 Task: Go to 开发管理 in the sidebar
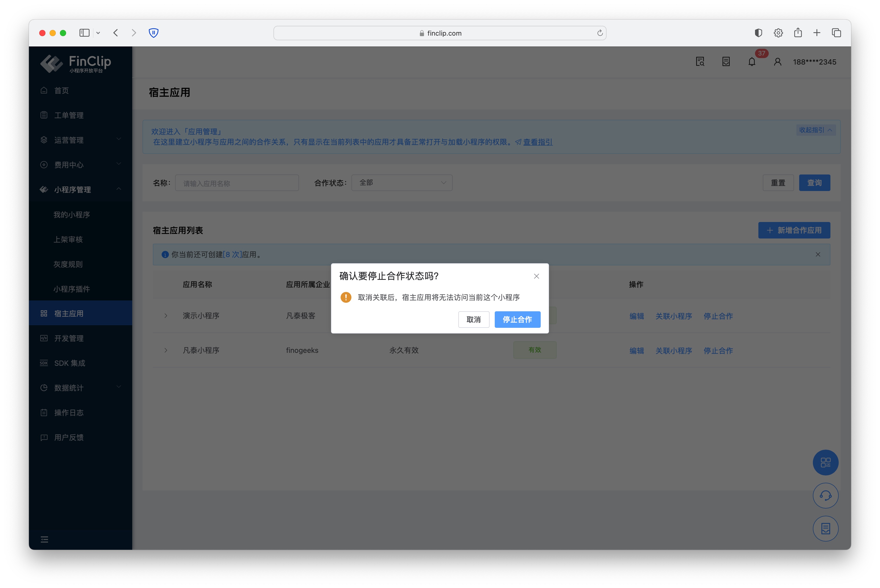[69, 338]
